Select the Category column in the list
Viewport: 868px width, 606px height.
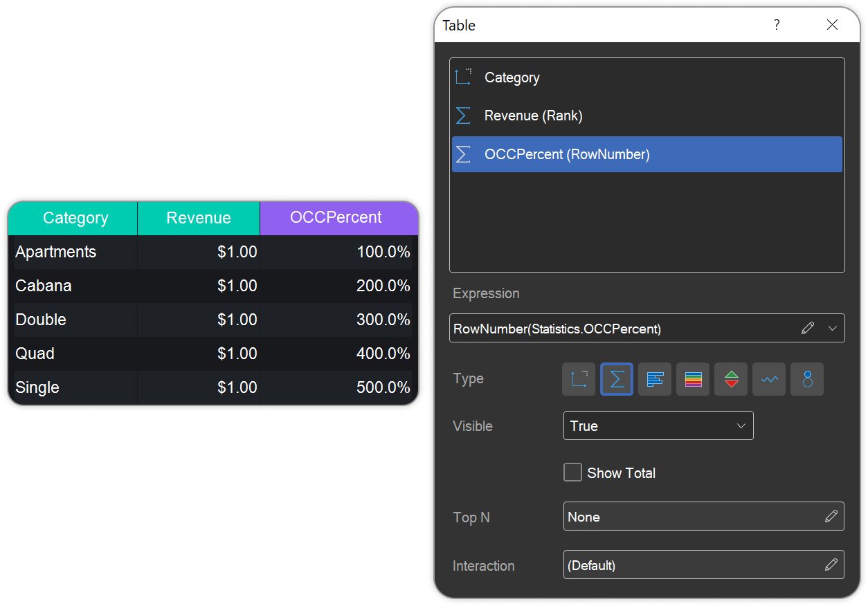[647, 77]
